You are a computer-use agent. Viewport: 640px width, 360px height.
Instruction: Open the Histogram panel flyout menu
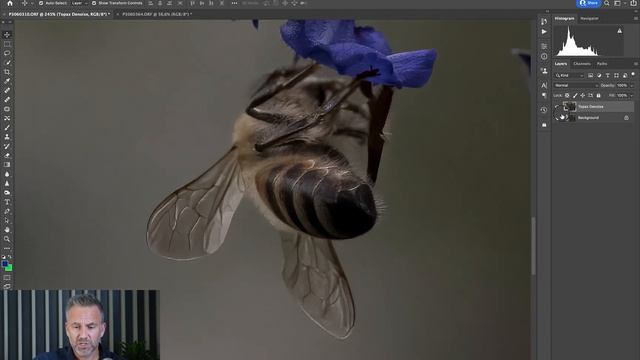[636, 18]
